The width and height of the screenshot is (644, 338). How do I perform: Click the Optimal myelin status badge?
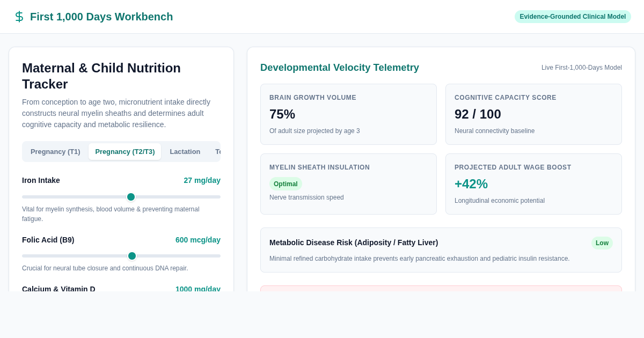[x=286, y=184]
